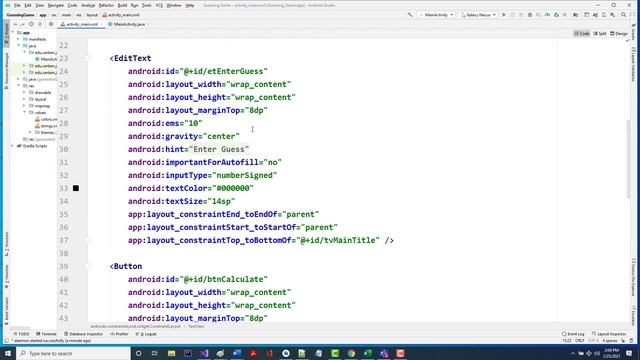Image resolution: width=640 pixels, height=360 pixels.
Task: Open the Resource Manager side tab
Action: click(x=6, y=71)
